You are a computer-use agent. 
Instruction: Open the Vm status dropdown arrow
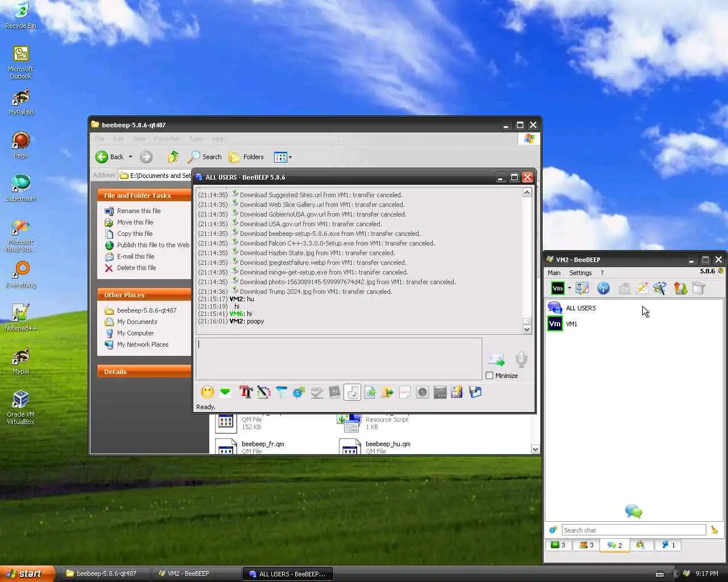569,288
